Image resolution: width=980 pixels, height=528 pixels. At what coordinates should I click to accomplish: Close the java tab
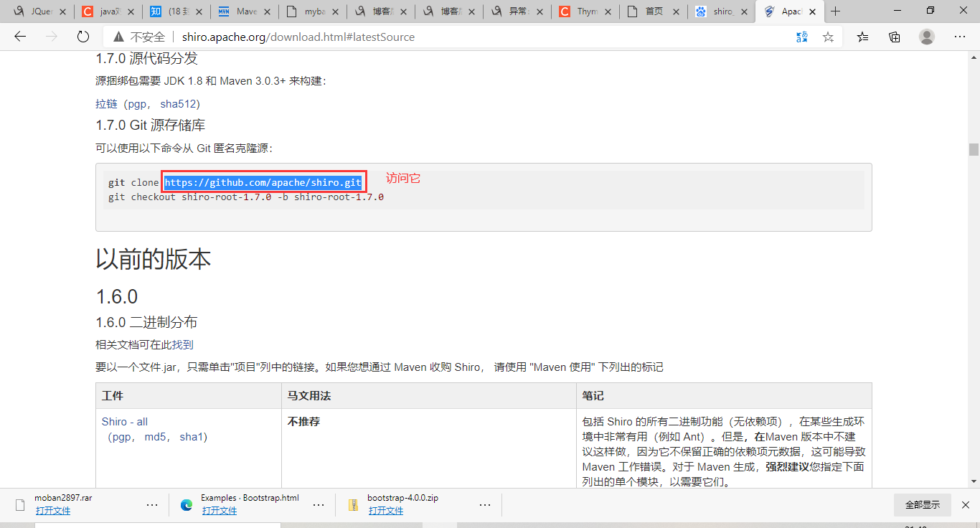tap(131, 11)
